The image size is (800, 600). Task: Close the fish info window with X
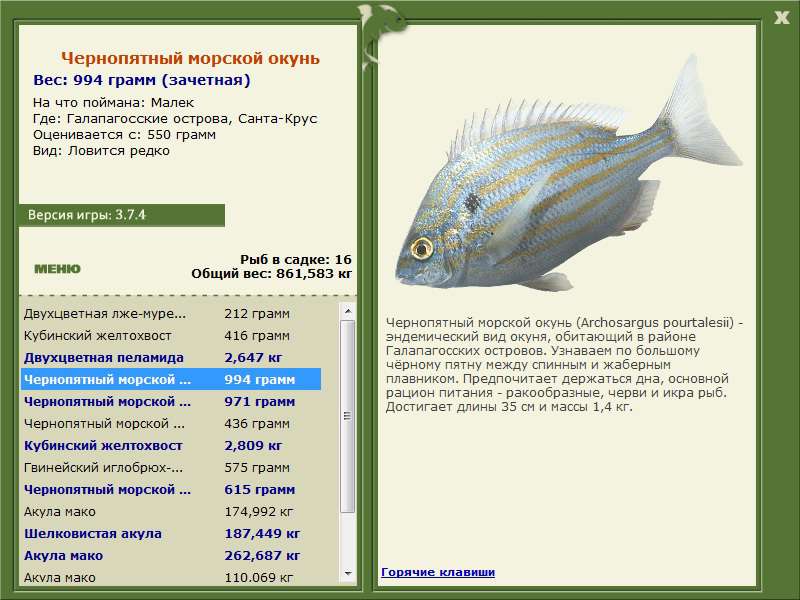click(781, 18)
